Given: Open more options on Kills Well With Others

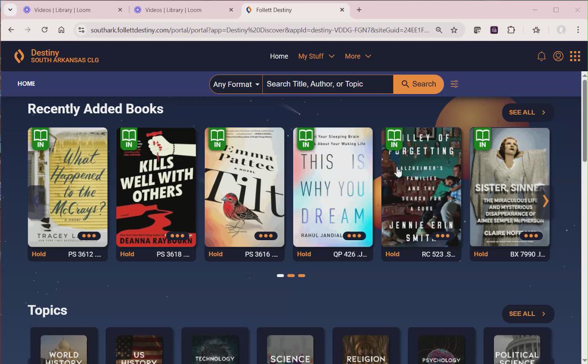Looking at the screenshot, I should point(177,236).
